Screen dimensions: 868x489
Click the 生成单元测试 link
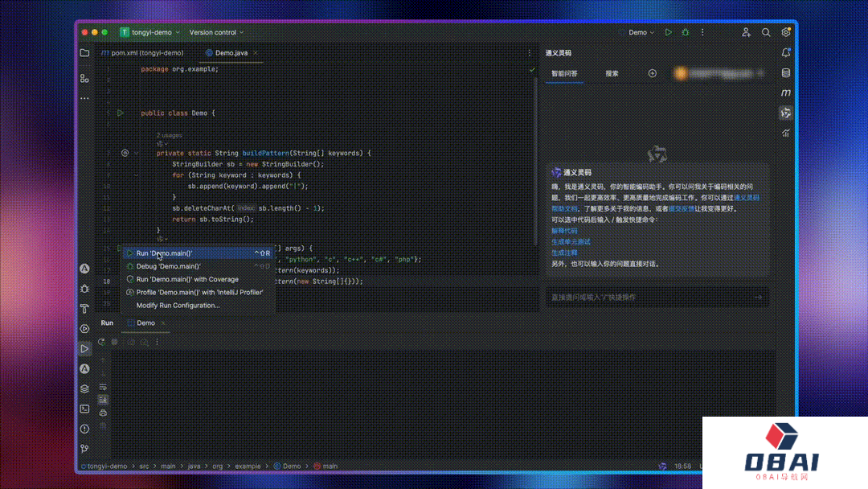[571, 241]
